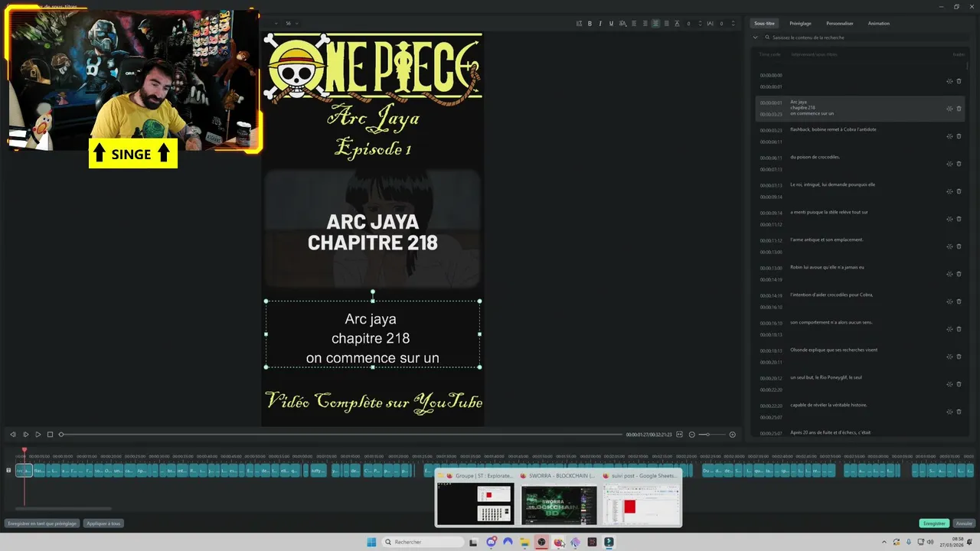The width and height of the screenshot is (980, 551).
Task: Delete the empty first subtitle row
Action: (x=959, y=81)
